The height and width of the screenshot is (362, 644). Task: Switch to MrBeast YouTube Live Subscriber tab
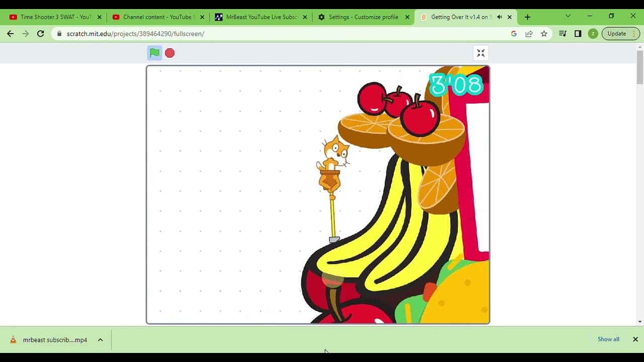[x=261, y=17]
